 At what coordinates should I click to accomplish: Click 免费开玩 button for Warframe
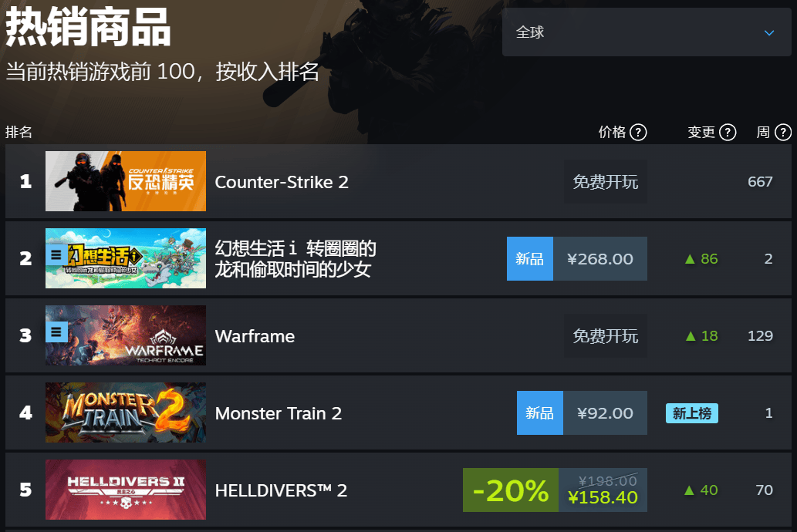point(606,336)
